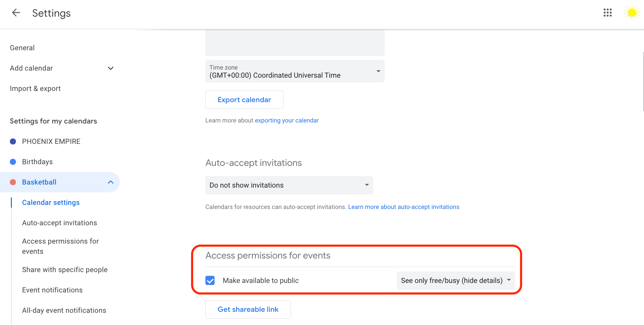Uncheck Make available to public
This screenshot has height=325, width=644.
tap(210, 281)
